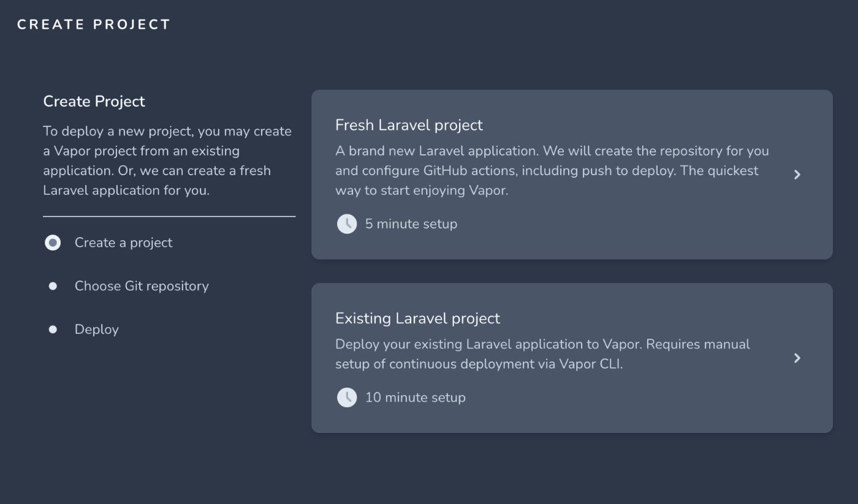Click the clock icon beside 10 minute setup
Screen dimensions: 858x504
(x=347, y=397)
